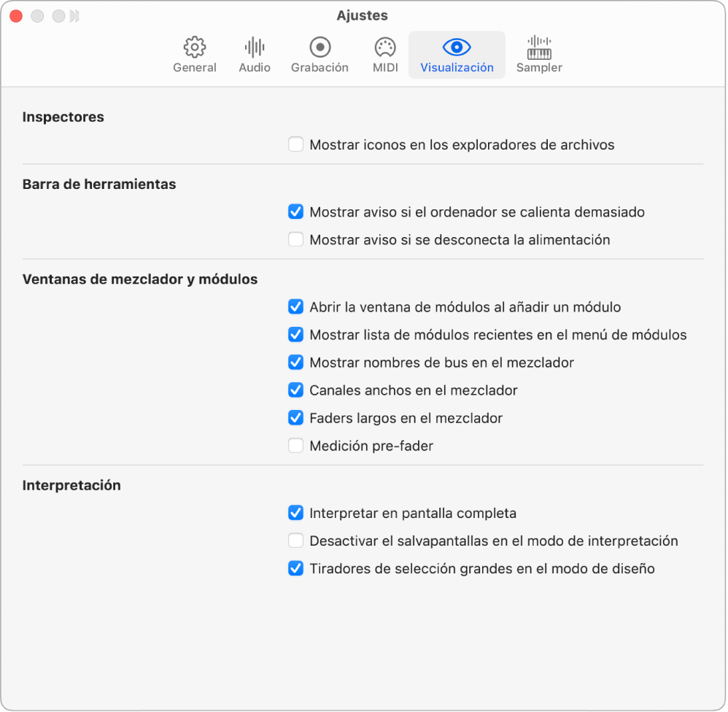Enable 'Mostrar iconos en los exploradores de archivos'

point(295,144)
